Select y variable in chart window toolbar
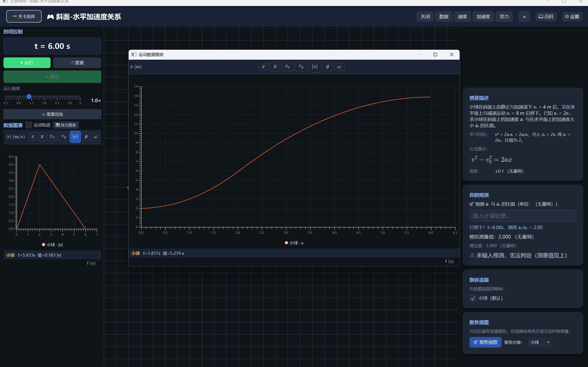This screenshot has width=588, height=367. tap(275, 67)
